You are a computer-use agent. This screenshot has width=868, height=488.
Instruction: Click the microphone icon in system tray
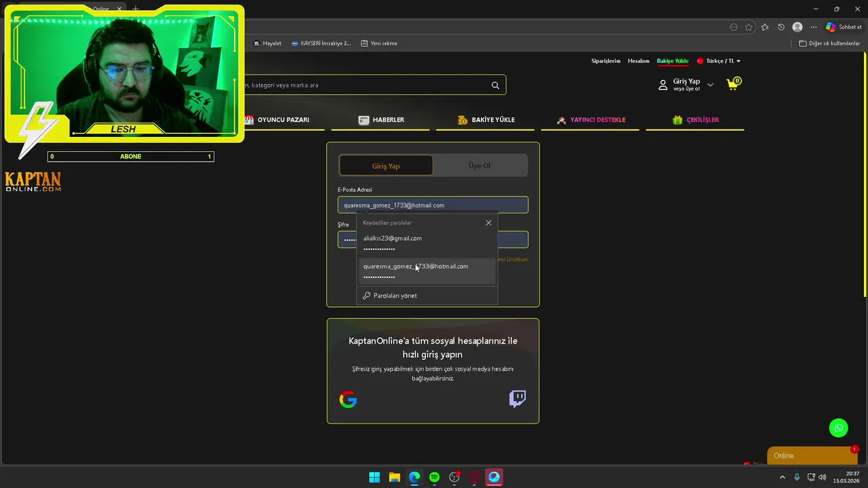click(797, 477)
